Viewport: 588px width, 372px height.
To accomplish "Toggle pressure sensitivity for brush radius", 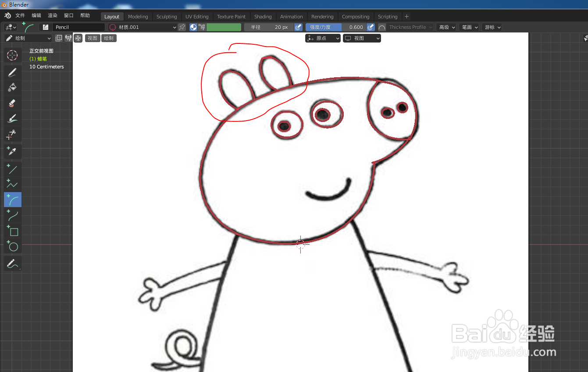I will pyautogui.click(x=299, y=27).
